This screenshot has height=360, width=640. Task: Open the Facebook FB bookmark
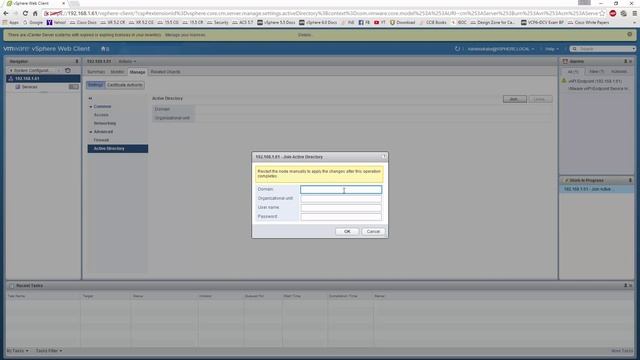click(364, 22)
